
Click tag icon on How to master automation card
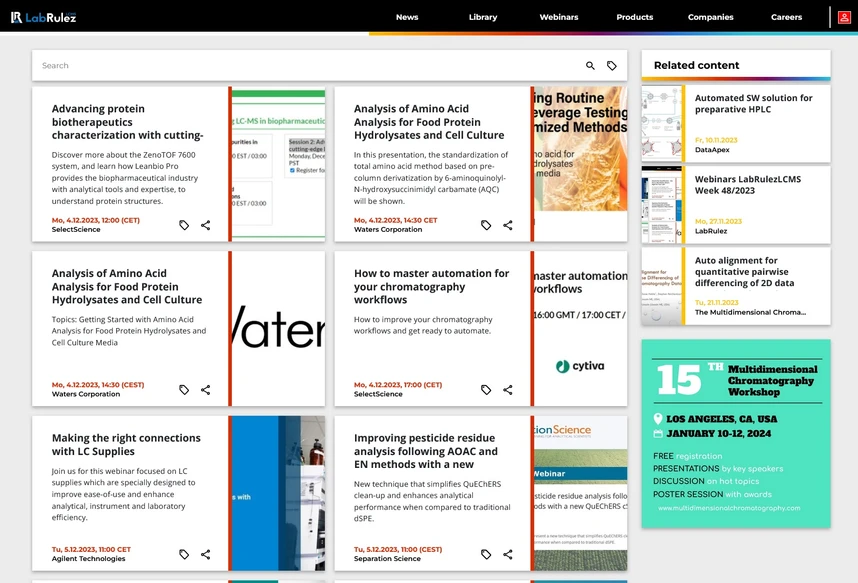pos(486,390)
